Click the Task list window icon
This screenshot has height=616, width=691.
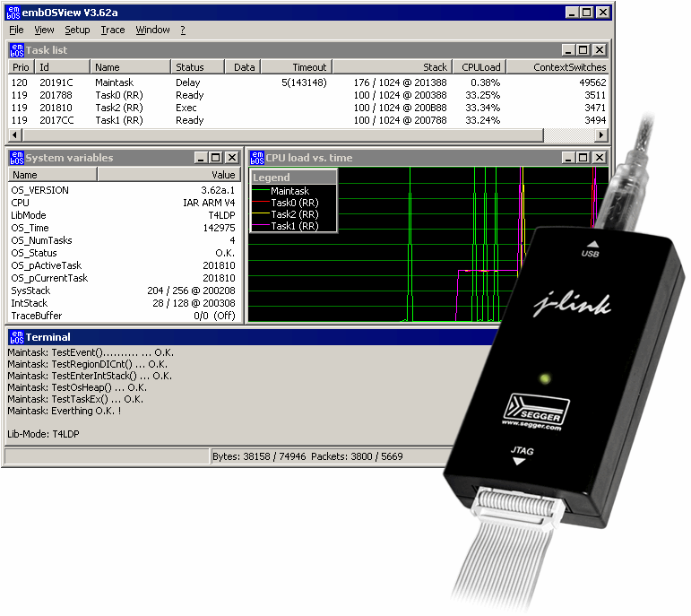pyautogui.click(x=17, y=50)
